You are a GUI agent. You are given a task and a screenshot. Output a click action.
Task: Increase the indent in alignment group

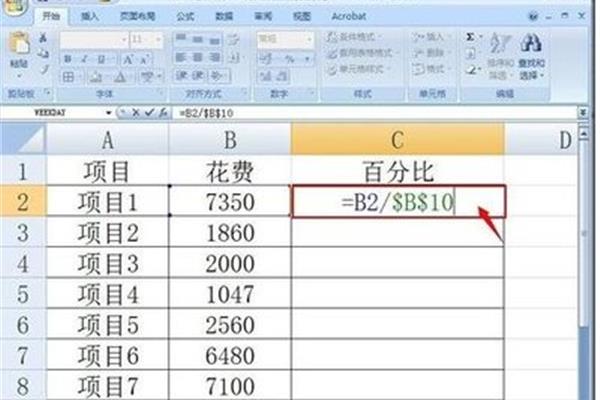point(198,75)
